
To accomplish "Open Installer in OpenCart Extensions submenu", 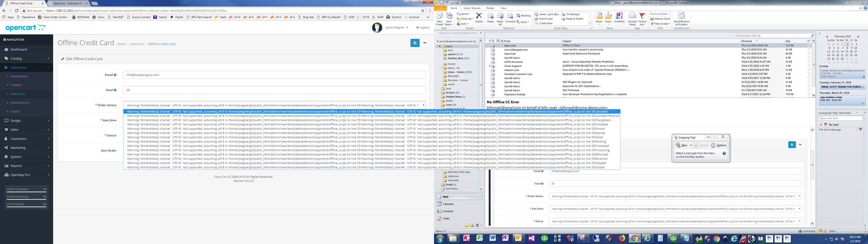I will [x=16, y=85].
